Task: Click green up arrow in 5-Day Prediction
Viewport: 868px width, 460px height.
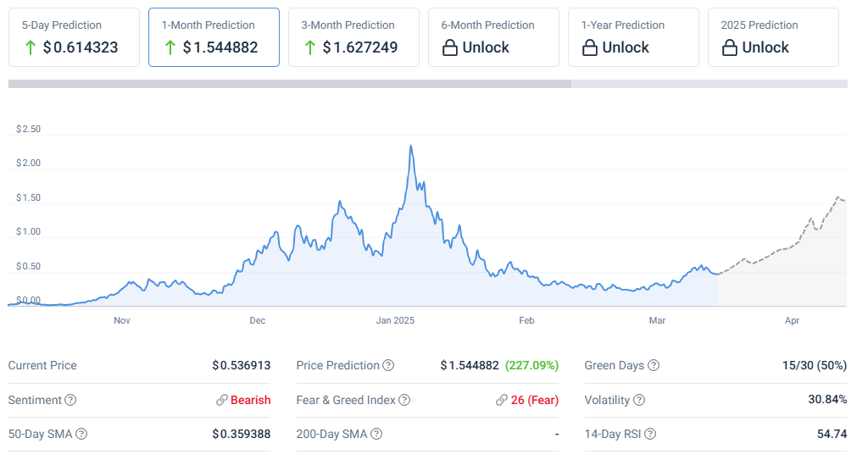Action: pos(31,48)
